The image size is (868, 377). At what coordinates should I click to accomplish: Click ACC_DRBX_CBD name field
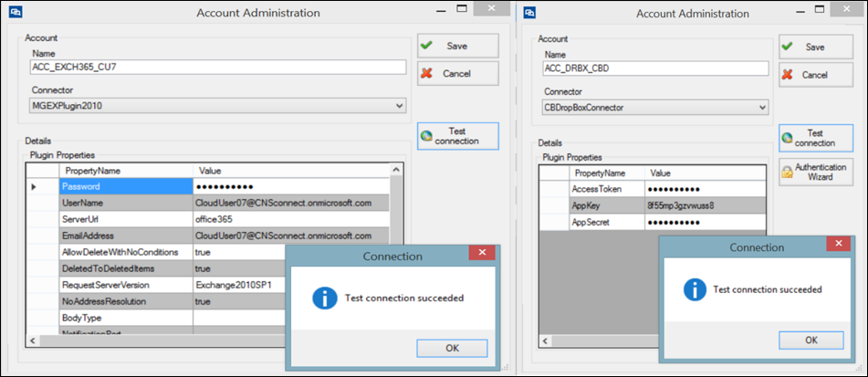coord(656,68)
